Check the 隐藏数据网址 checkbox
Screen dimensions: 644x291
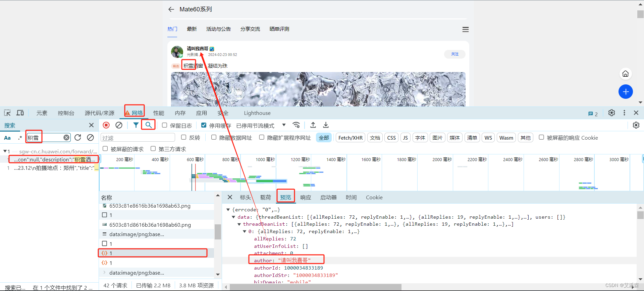pyautogui.click(x=214, y=137)
